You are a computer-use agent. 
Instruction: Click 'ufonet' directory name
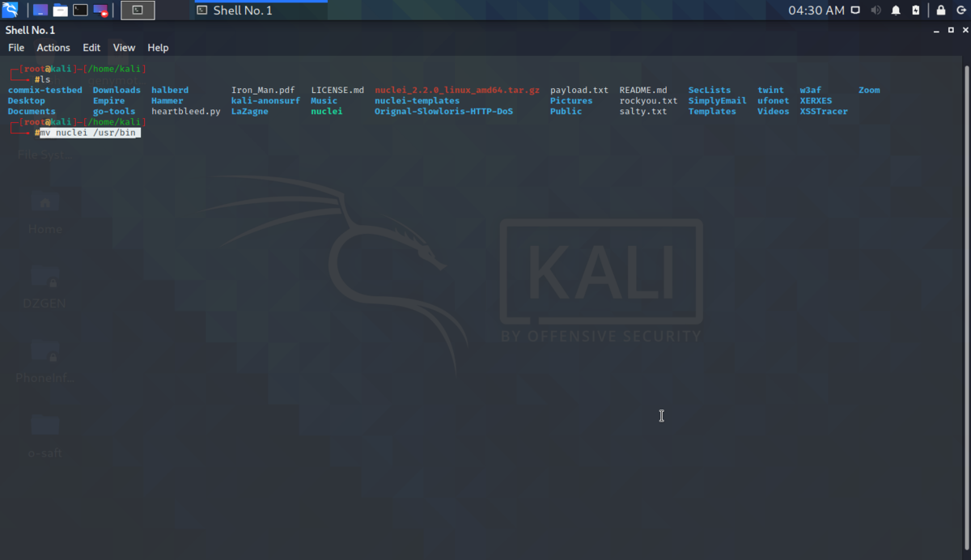pyautogui.click(x=774, y=100)
